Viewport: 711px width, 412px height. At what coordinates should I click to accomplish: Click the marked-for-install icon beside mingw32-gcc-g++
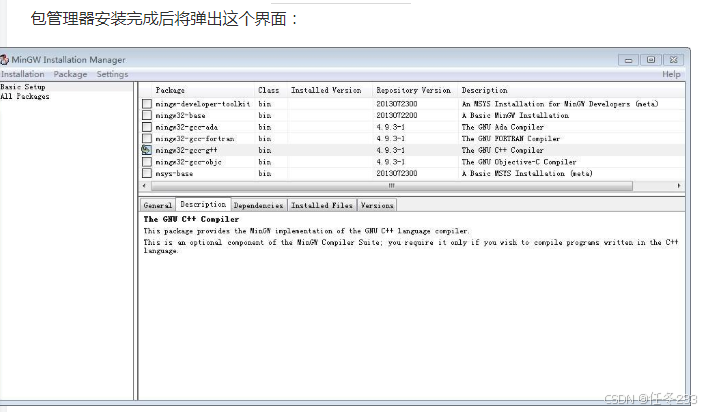pos(146,150)
